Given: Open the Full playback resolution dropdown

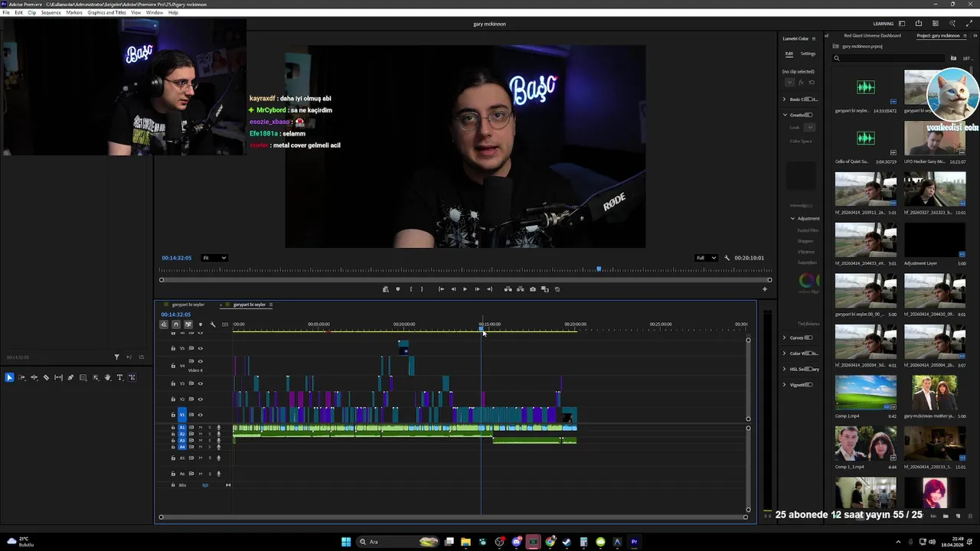Looking at the screenshot, I should pyautogui.click(x=706, y=258).
